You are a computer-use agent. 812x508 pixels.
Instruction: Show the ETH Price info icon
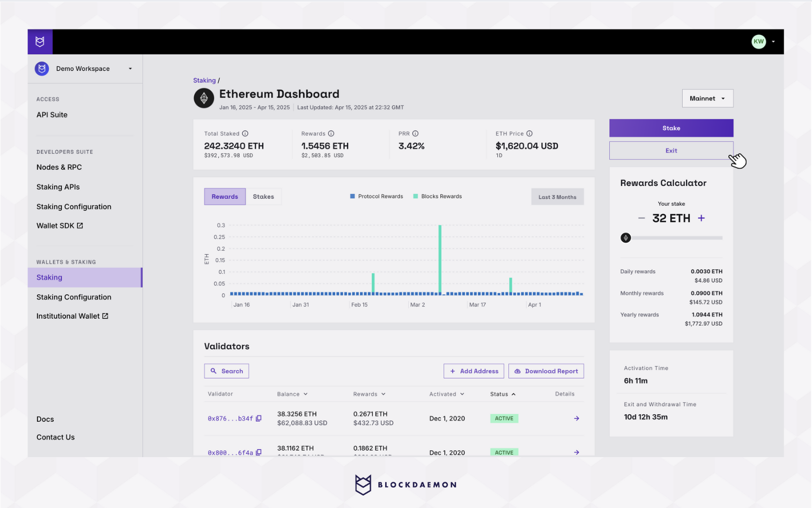(529, 133)
